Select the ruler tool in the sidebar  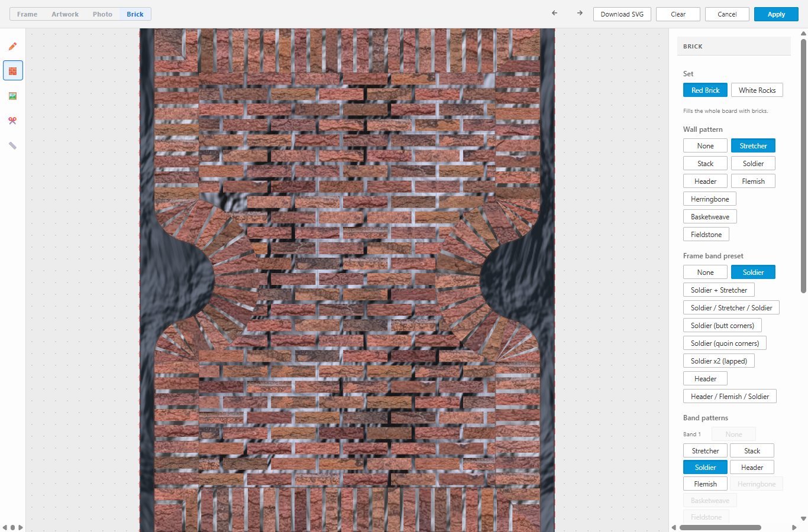click(x=12, y=145)
